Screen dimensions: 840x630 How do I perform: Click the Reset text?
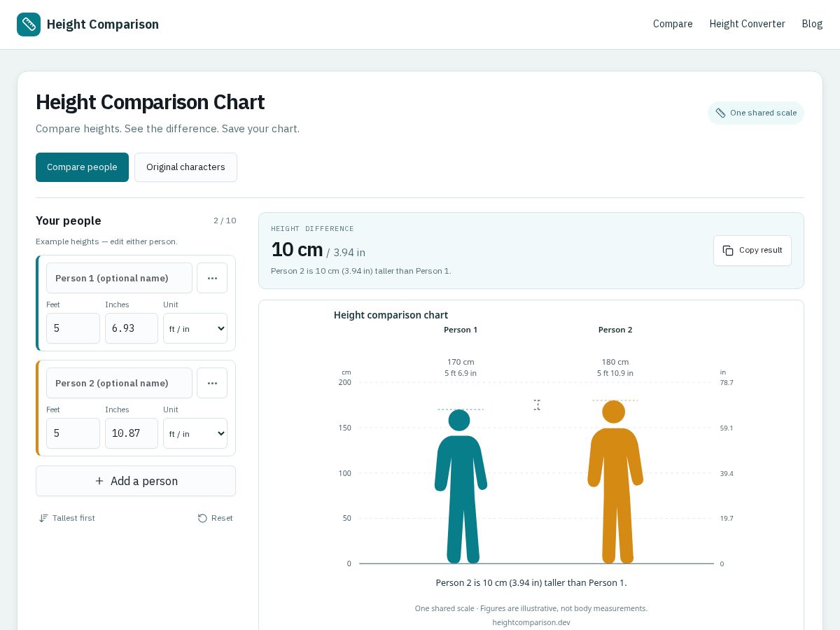pos(222,518)
